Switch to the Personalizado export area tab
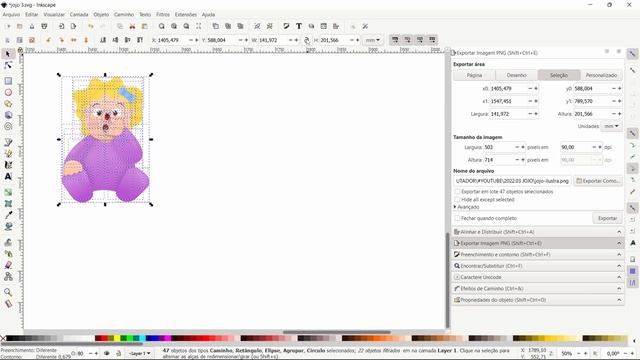Viewport: 640px width, 360px height. (601, 75)
